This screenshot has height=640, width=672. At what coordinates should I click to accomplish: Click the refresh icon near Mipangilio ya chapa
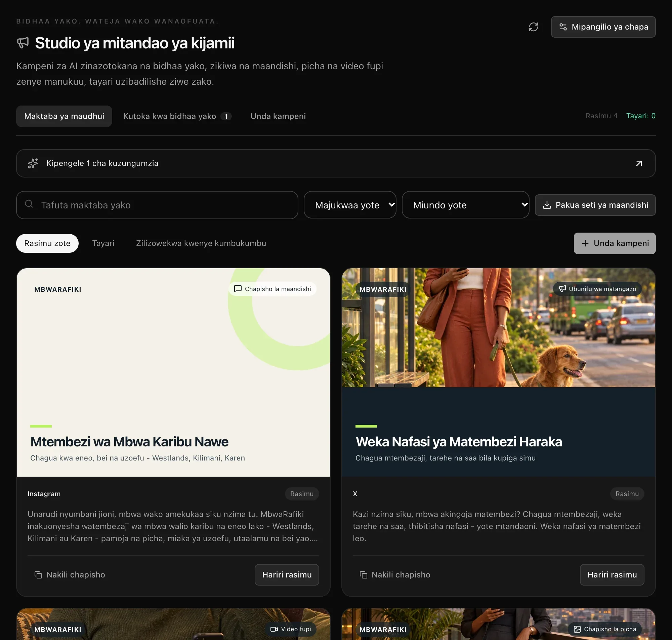point(533,27)
